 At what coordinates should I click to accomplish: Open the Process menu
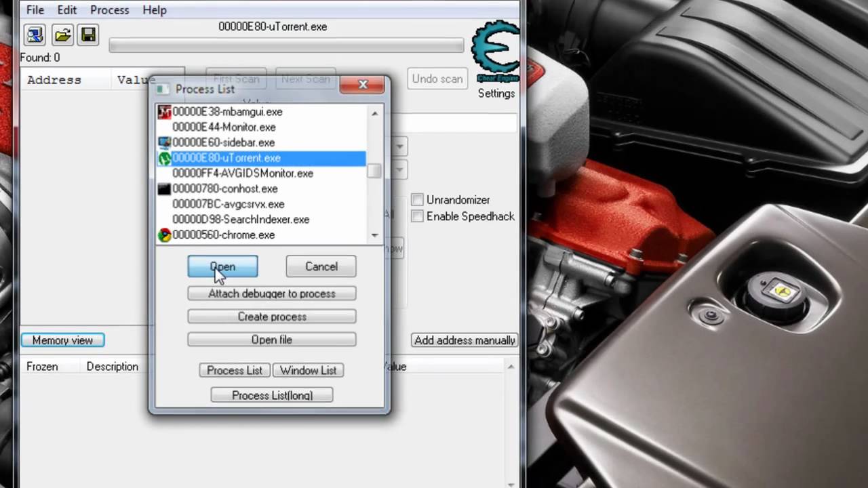coord(109,10)
